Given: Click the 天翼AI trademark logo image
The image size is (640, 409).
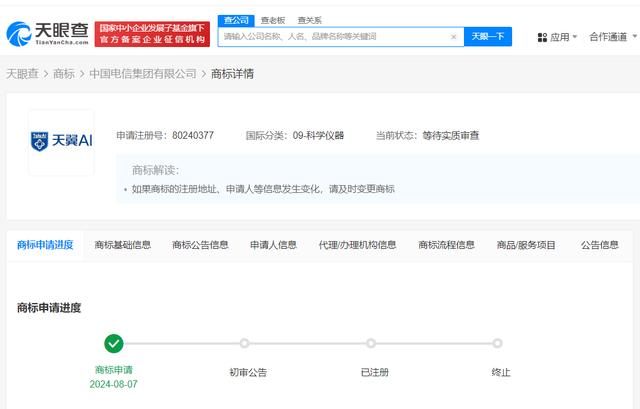Looking at the screenshot, I should click(61, 142).
